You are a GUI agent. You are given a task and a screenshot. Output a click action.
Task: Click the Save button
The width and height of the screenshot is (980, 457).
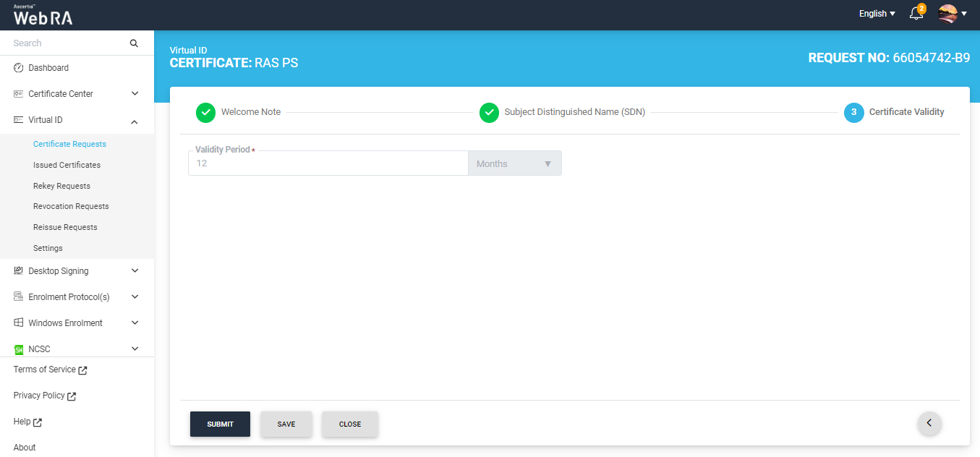pos(286,424)
